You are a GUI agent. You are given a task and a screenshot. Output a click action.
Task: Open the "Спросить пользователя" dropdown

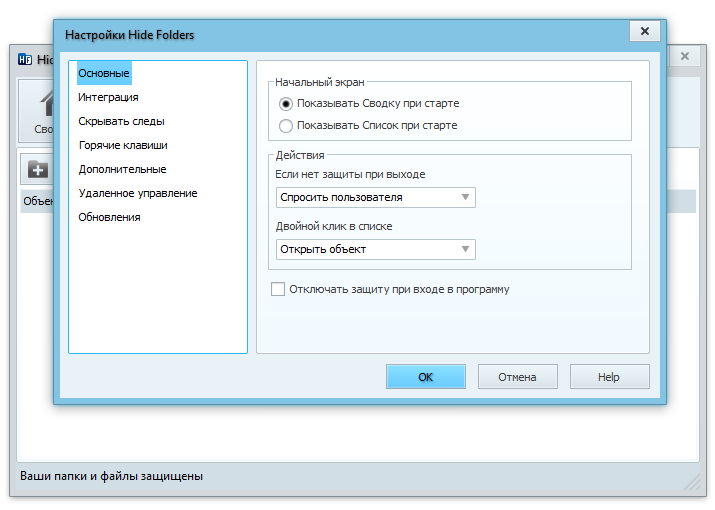pos(376,198)
